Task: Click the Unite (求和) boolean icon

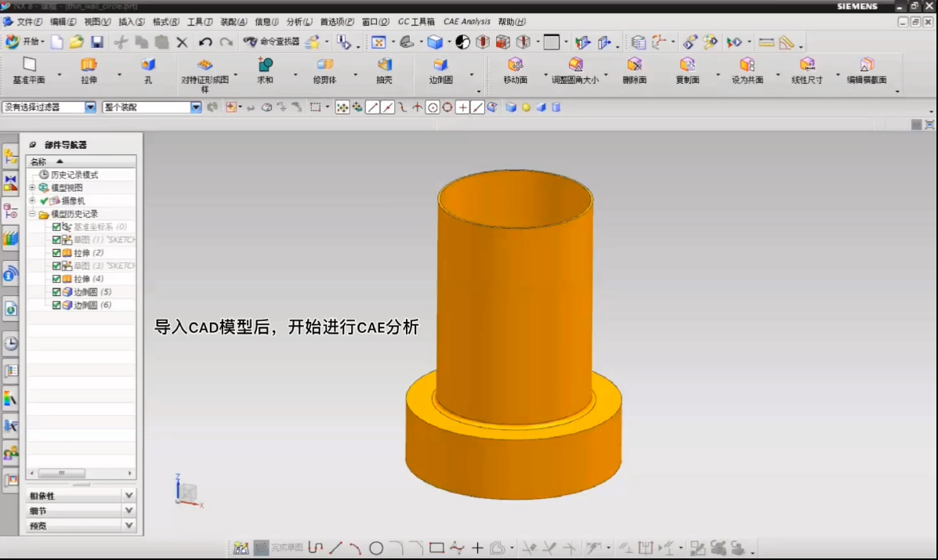Action: [265, 66]
